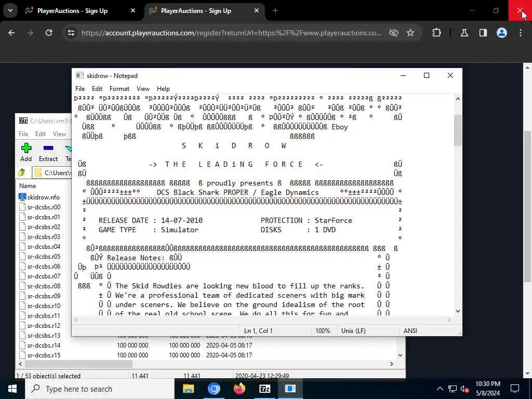532x399 pixels.
Task: Click Notepad scroll up arrow
Action: 458,99
